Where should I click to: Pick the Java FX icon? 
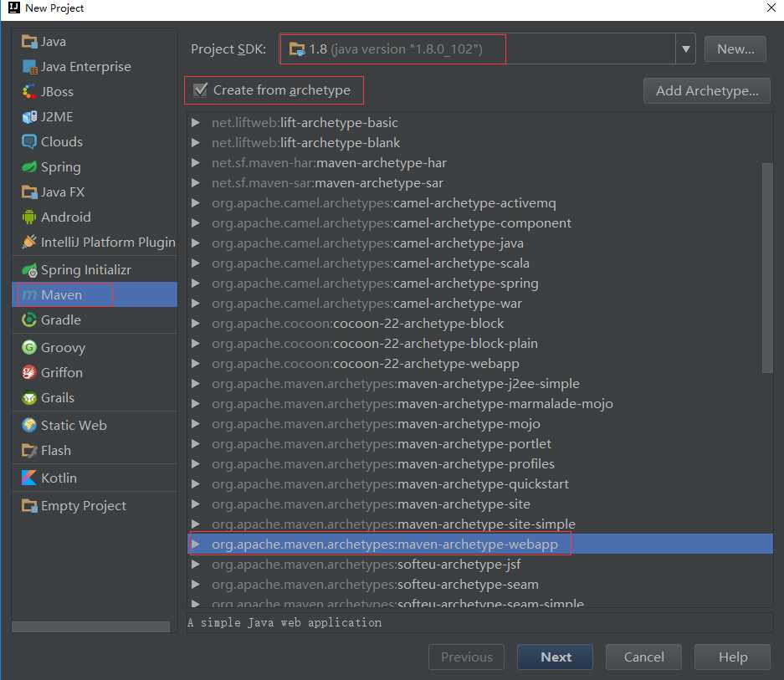click(29, 192)
